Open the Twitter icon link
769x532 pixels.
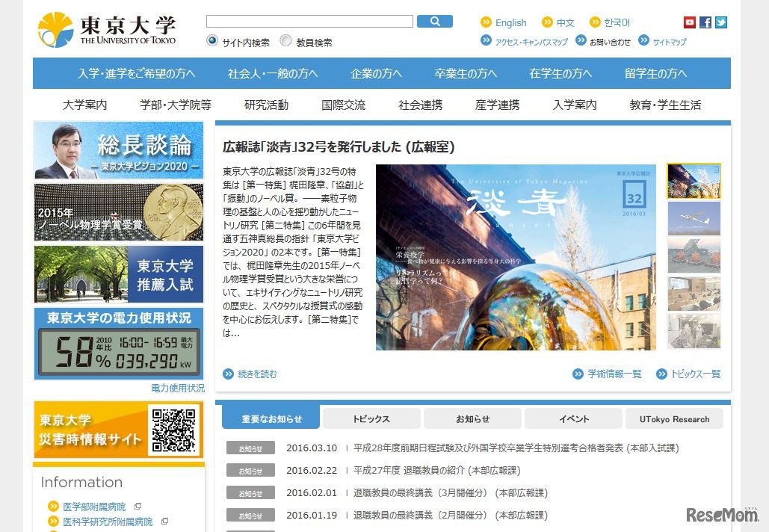(x=721, y=22)
